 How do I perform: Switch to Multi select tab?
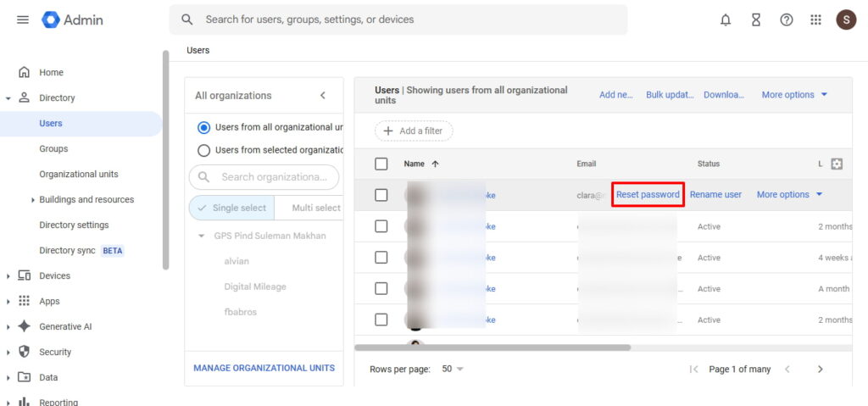coord(315,208)
